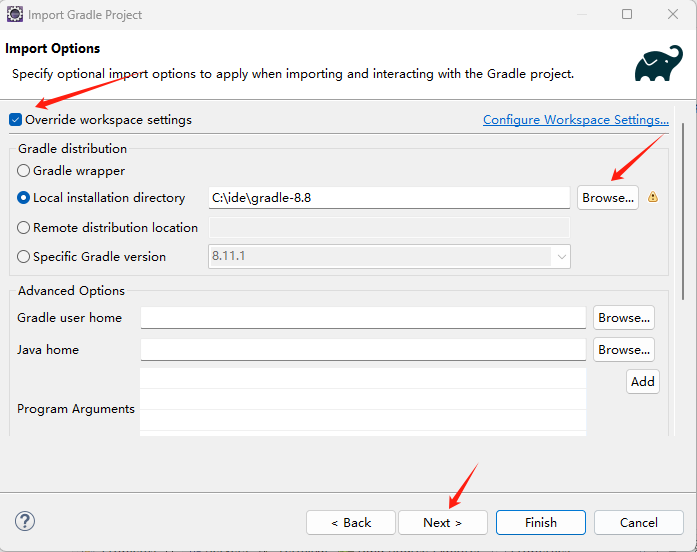The height and width of the screenshot is (552, 697).
Task: Open Configure Workspace Settings link
Action: pos(576,120)
